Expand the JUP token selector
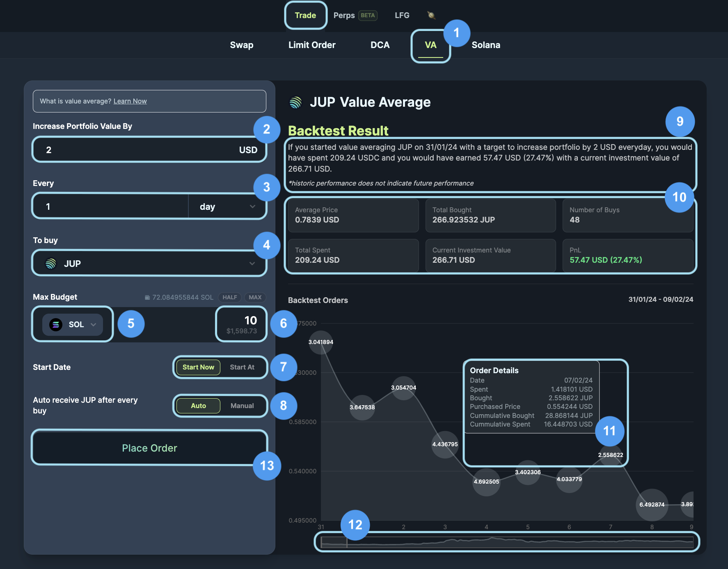This screenshot has height=569, width=728. pos(252,264)
